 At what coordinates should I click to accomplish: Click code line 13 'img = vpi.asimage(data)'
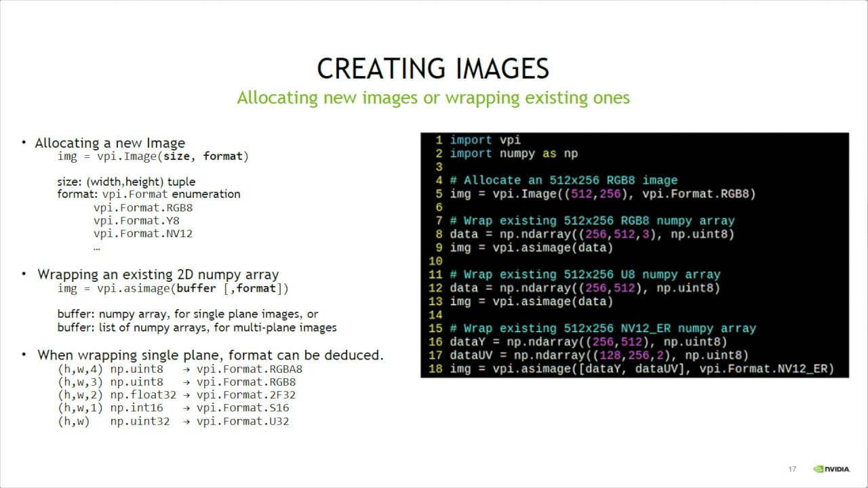point(531,302)
